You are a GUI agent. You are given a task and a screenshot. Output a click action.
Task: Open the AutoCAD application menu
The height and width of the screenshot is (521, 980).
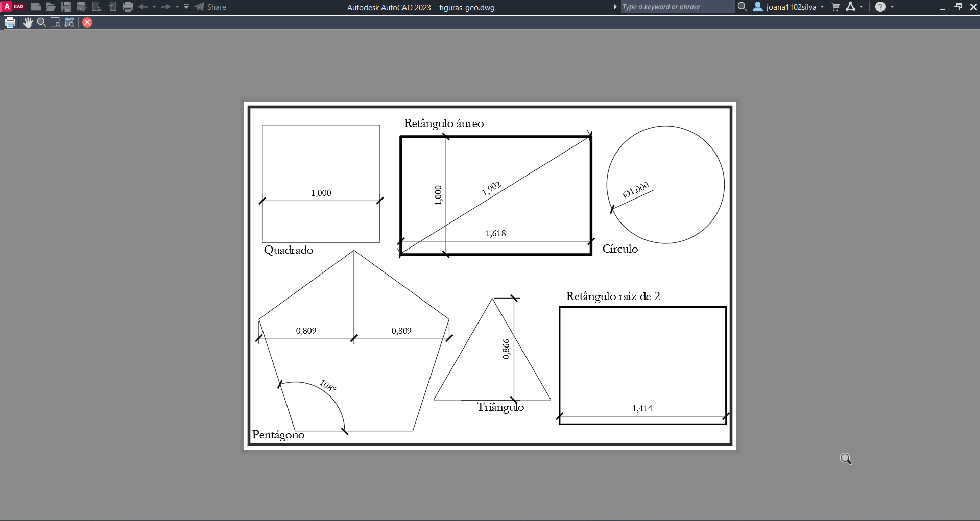(x=14, y=7)
